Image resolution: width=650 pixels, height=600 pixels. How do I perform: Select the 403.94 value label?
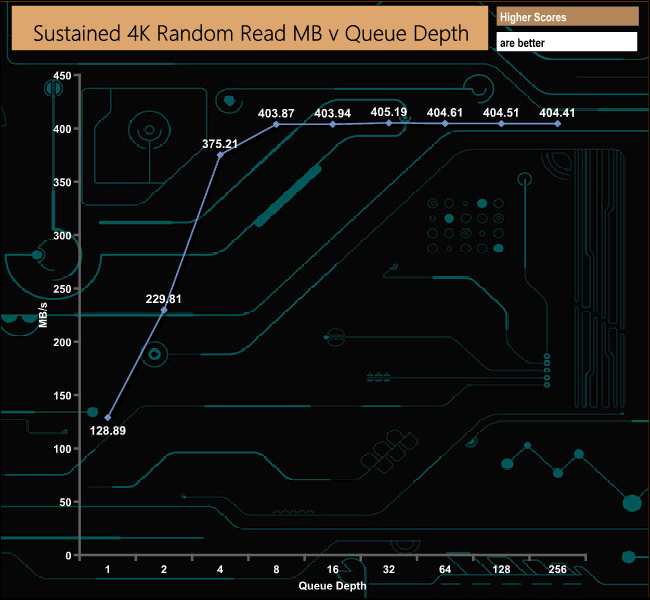click(x=333, y=113)
